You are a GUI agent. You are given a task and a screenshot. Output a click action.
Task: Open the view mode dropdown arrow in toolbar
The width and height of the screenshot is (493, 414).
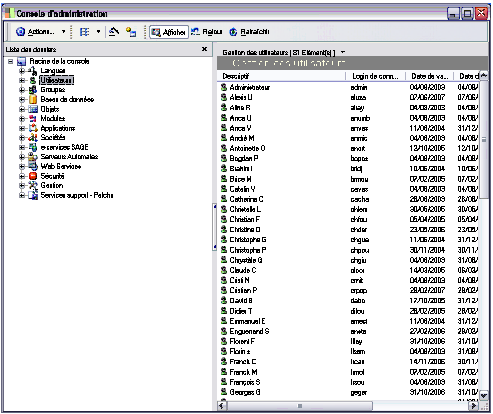pos(98,32)
